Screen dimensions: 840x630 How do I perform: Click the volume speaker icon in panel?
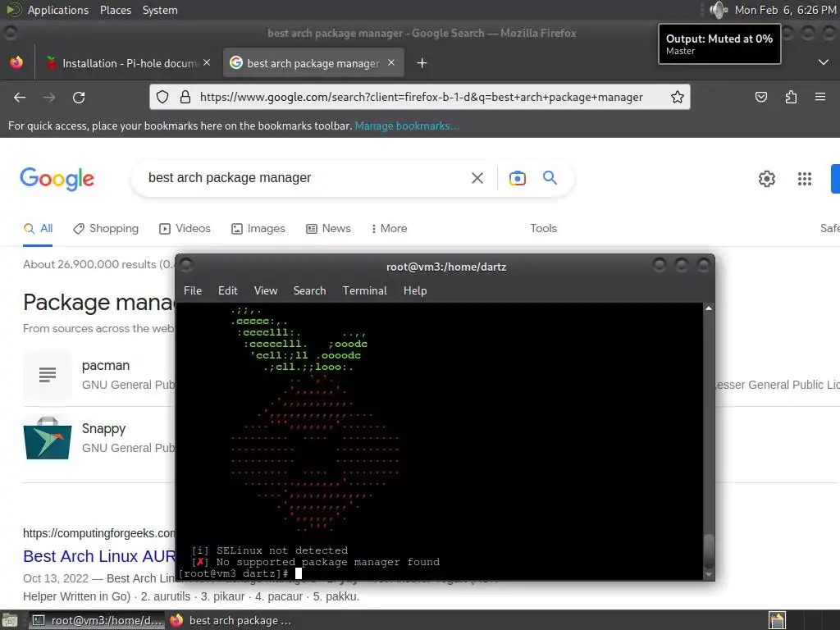coord(718,10)
